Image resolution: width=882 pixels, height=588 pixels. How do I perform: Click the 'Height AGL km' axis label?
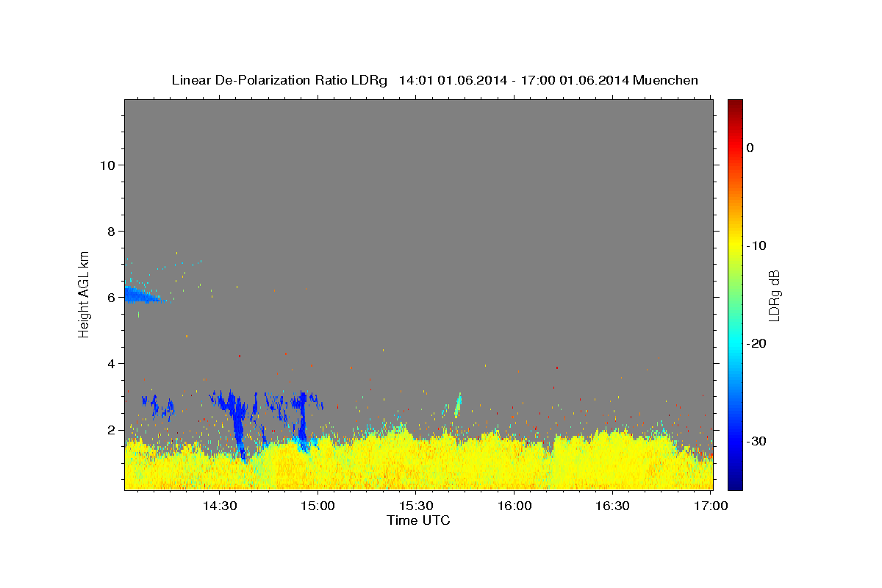84,295
